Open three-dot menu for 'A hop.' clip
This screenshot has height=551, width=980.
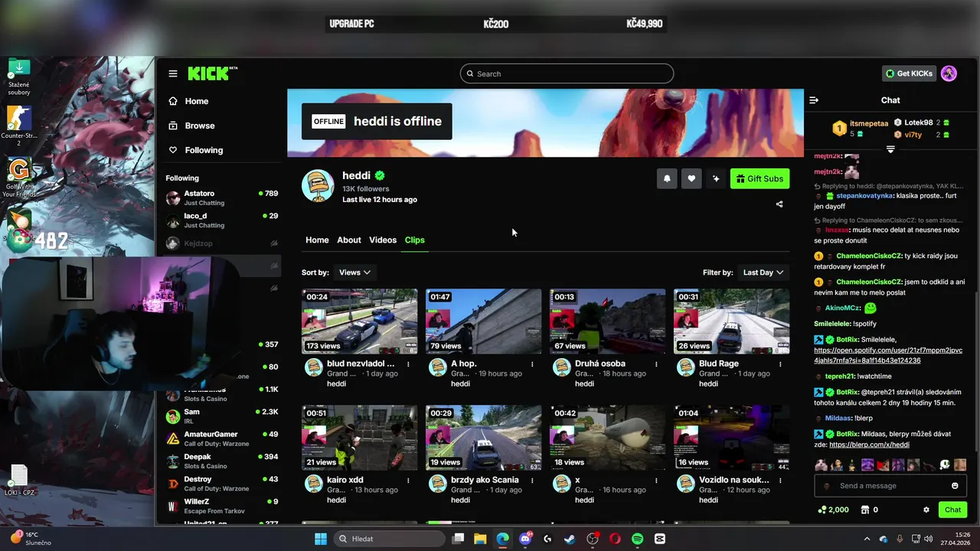click(532, 364)
